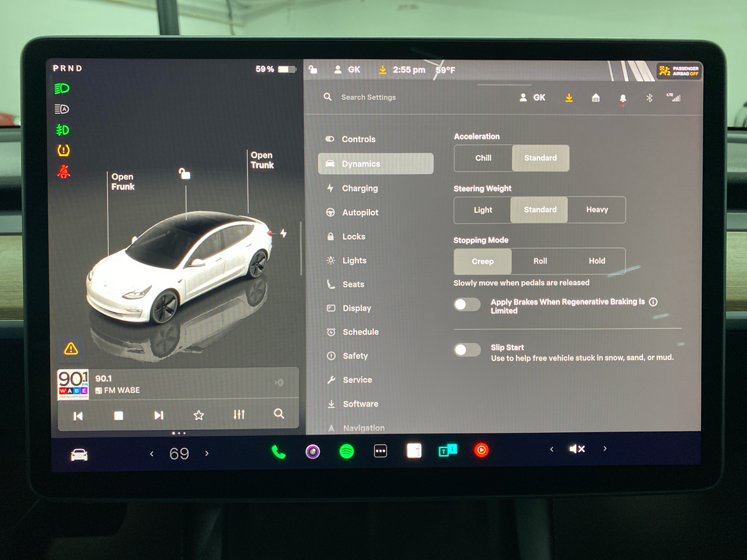Set Steering Weight to Heavy
This screenshot has height=560, width=747.
pos(596,209)
